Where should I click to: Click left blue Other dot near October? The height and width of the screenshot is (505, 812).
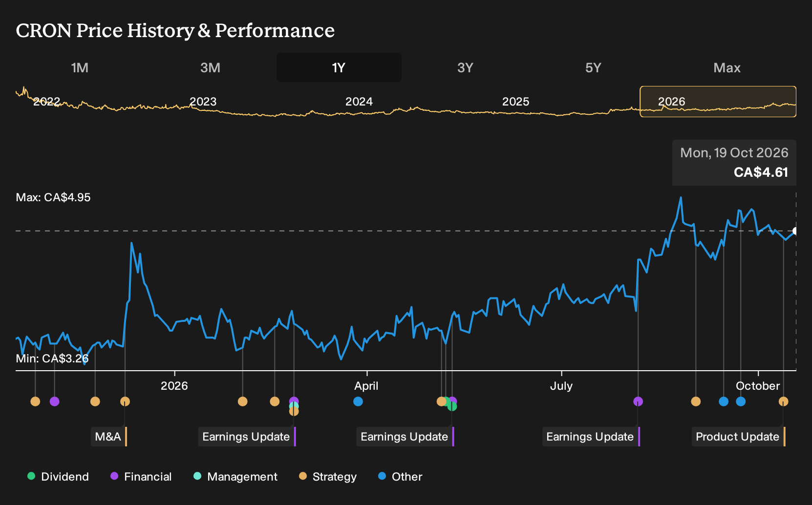(x=724, y=401)
